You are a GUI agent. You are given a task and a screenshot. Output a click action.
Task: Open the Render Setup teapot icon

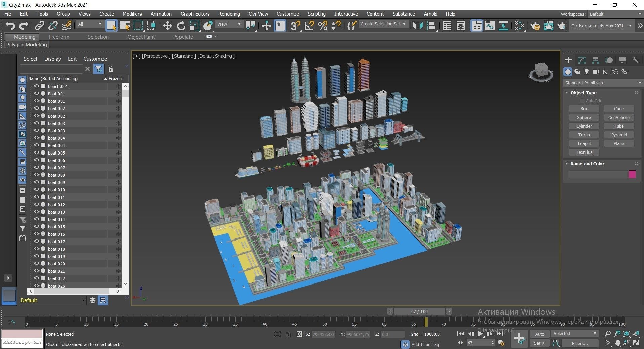point(535,26)
